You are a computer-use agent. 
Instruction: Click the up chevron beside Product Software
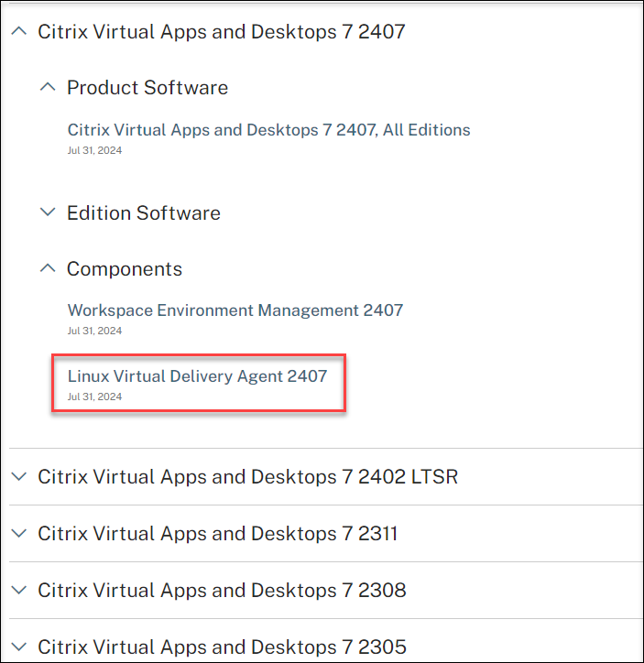click(48, 87)
